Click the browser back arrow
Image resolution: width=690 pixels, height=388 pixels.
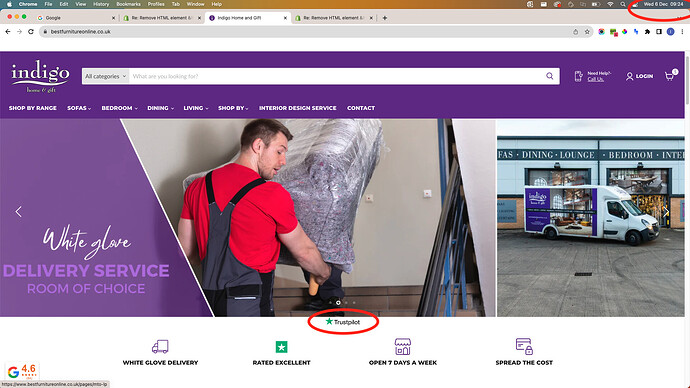point(7,32)
